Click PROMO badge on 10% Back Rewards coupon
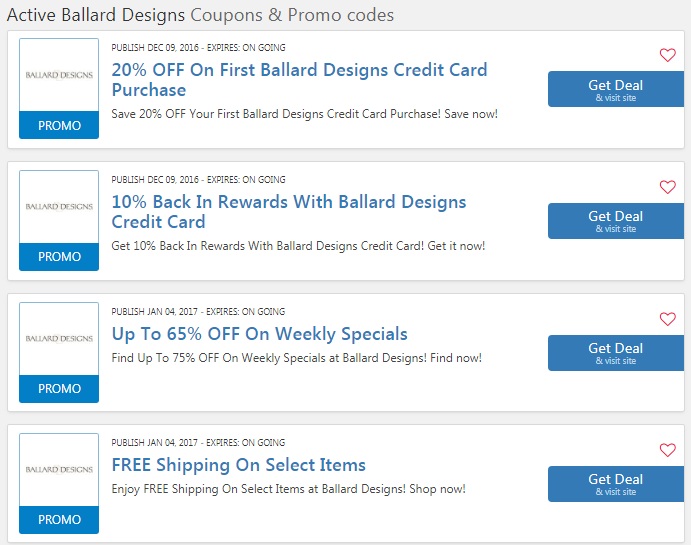 [59, 257]
